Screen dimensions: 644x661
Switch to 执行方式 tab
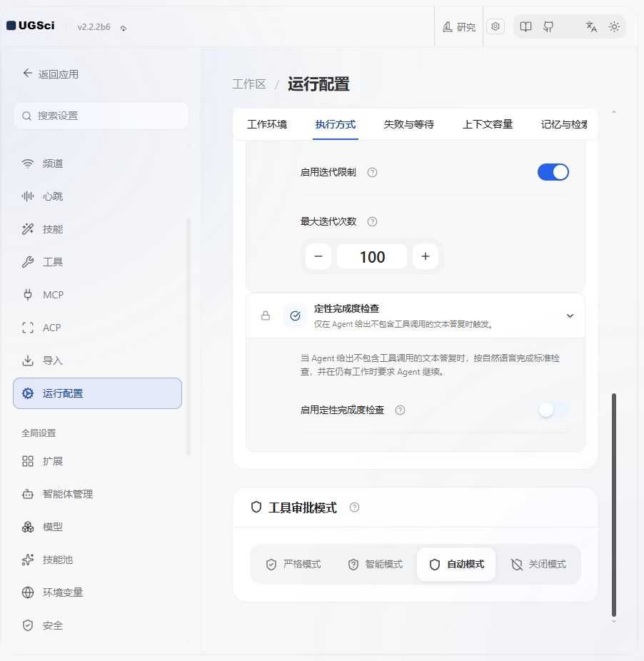[336, 124]
